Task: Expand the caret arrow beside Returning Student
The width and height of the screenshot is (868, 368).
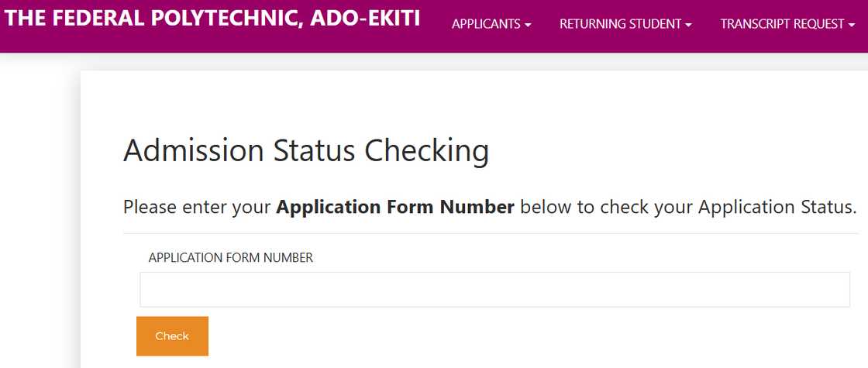Action: [688, 25]
